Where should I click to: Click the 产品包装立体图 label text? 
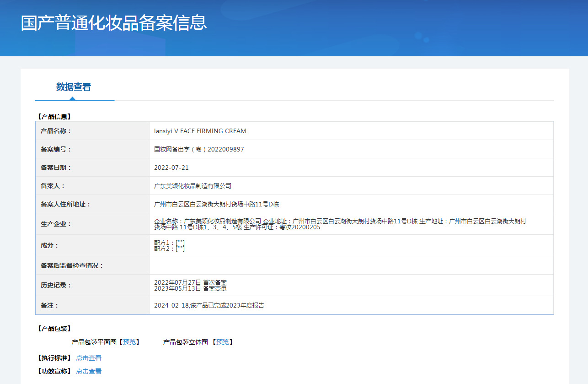coord(186,342)
